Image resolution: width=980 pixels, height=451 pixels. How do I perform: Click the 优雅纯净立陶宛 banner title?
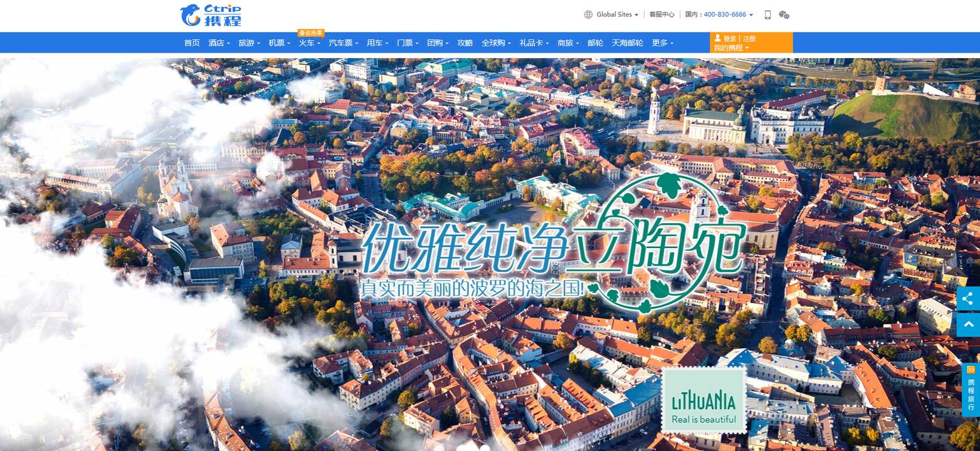coord(554,247)
